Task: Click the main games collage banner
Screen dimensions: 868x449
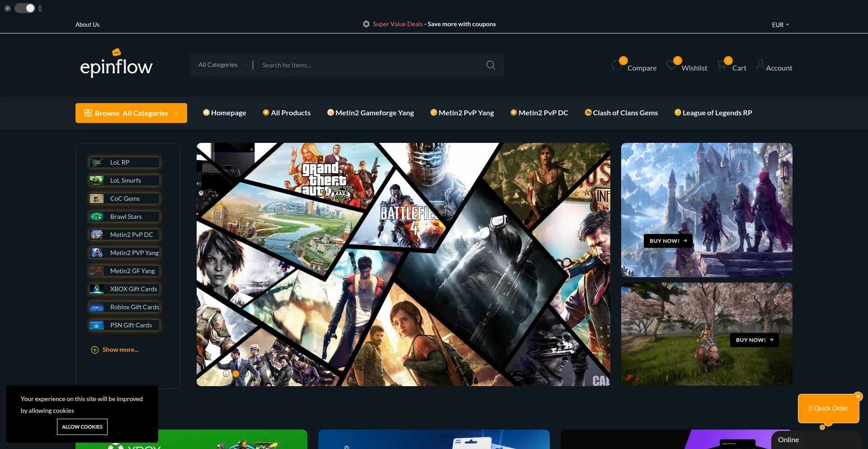Action: point(403,265)
